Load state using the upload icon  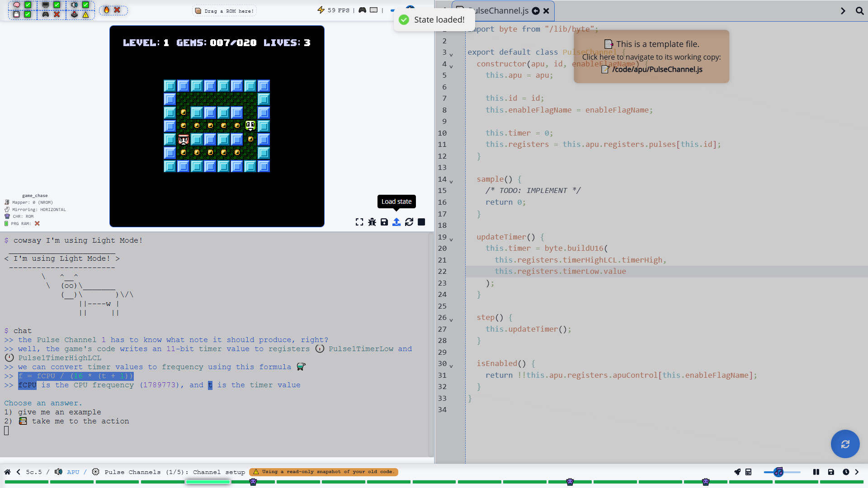(396, 222)
